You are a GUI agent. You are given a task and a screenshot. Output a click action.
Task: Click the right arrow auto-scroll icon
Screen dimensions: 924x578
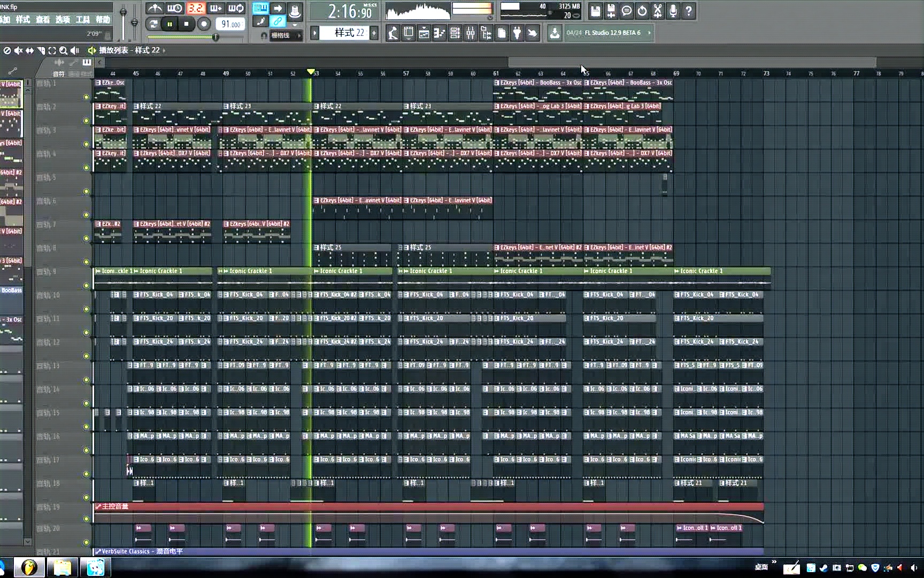pos(278,8)
